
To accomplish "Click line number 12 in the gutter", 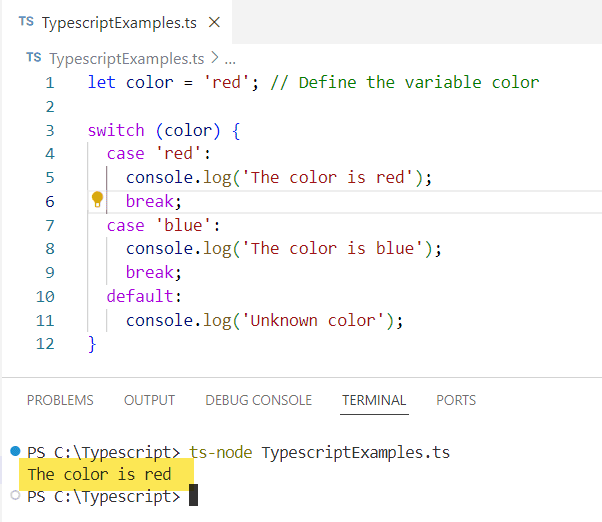I will 45,344.
